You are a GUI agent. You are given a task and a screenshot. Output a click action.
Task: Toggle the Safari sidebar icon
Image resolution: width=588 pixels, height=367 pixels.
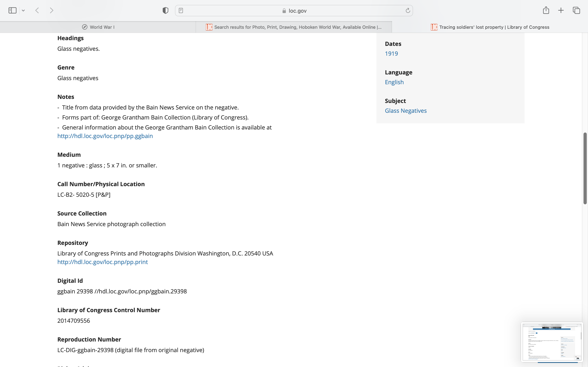[x=12, y=10]
